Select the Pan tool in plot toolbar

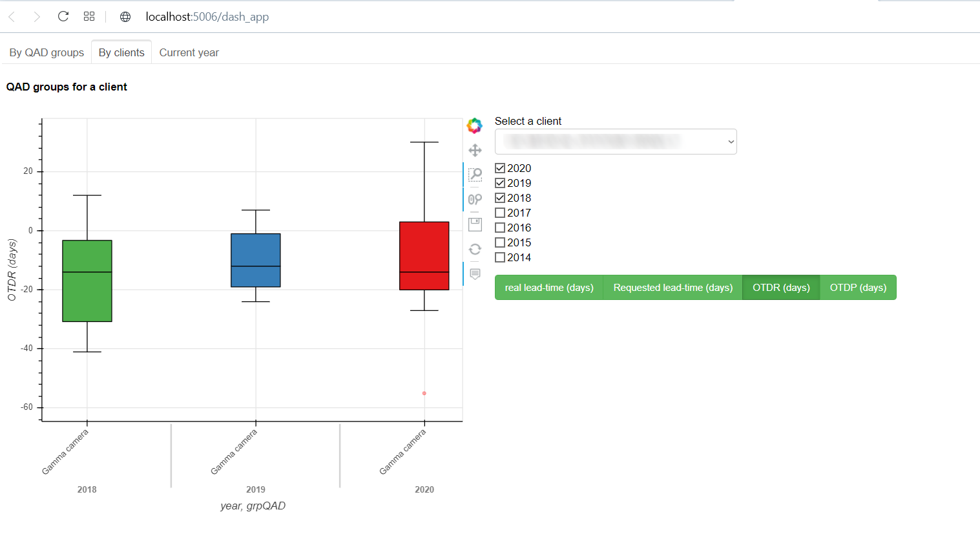coord(475,151)
